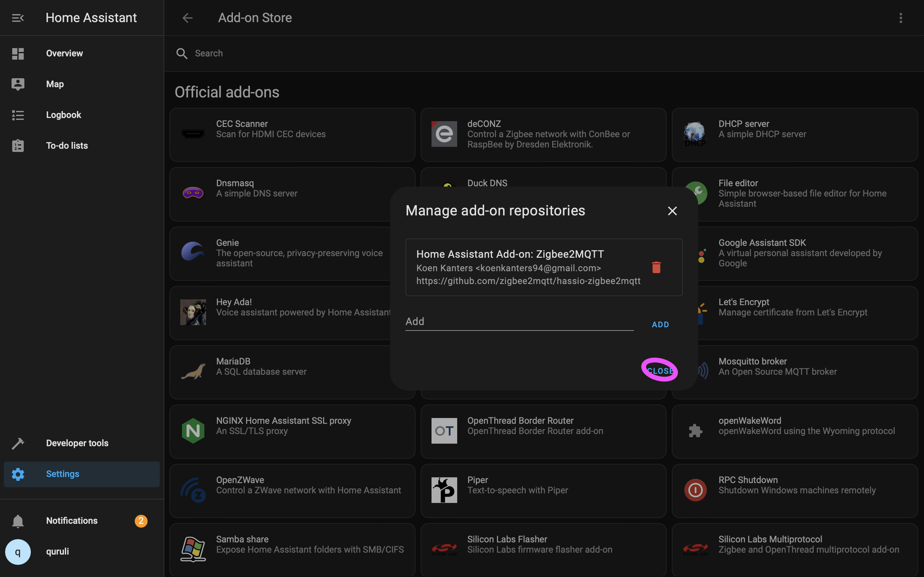The height and width of the screenshot is (577, 924).
Task: Navigate to the Logbook page
Action: 64,115
